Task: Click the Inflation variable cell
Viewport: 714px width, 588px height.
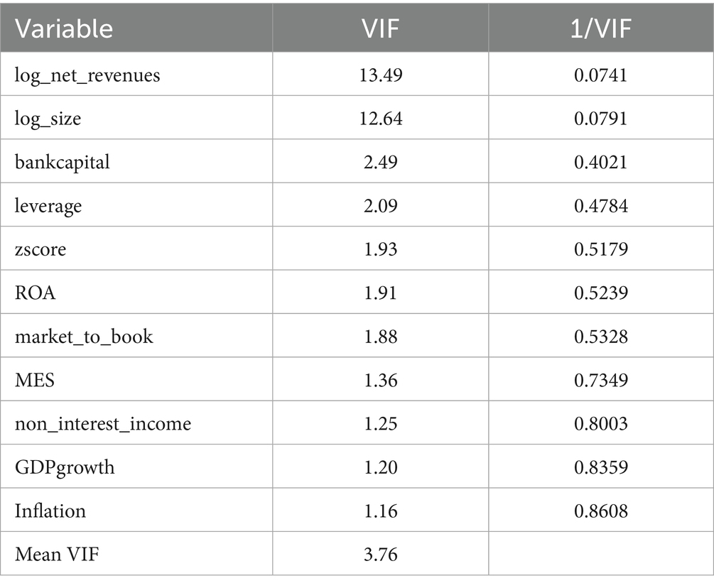Action: [x=50, y=510]
